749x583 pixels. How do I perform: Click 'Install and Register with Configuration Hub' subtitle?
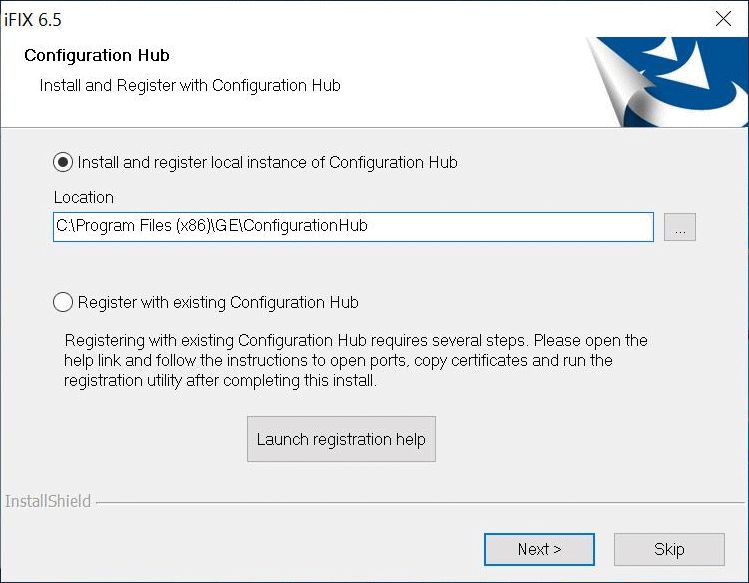pos(190,86)
